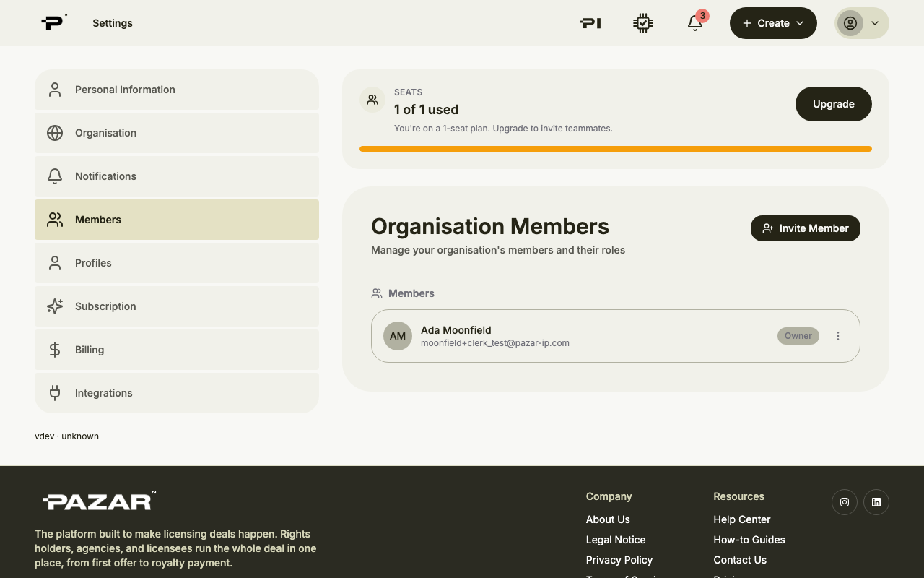924x578 pixels.
Task: Click the 'vdev · unknown' version text
Action: (x=66, y=436)
